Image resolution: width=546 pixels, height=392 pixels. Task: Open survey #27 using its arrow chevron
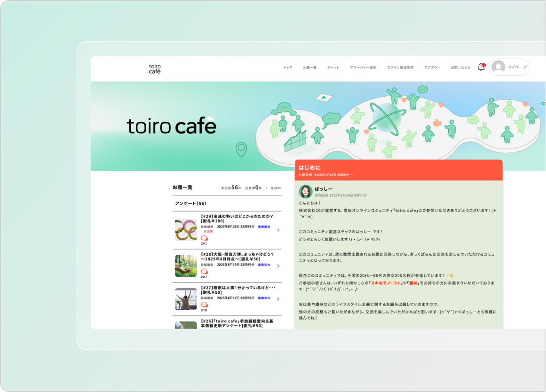tap(278, 299)
